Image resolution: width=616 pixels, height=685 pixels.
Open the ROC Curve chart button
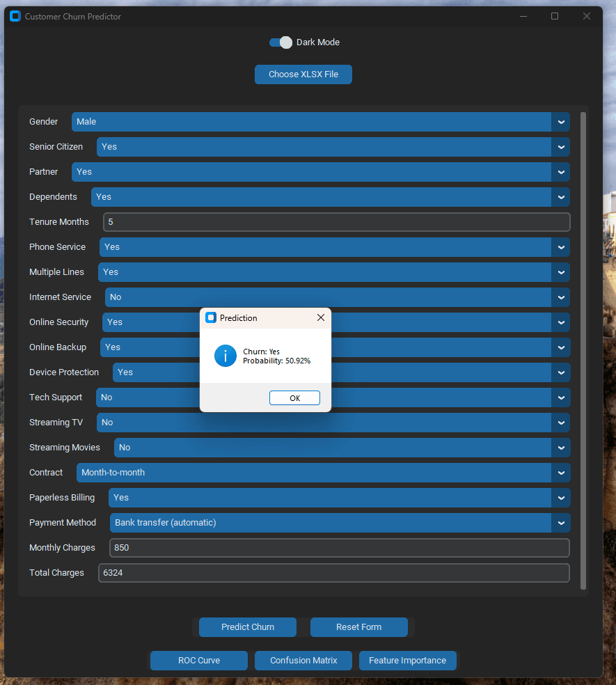coord(199,661)
